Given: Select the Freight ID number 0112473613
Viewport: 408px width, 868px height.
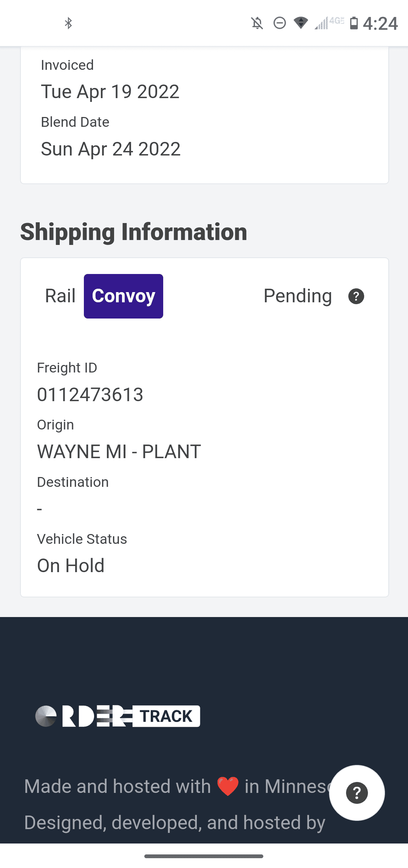Looking at the screenshot, I should (x=90, y=395).
